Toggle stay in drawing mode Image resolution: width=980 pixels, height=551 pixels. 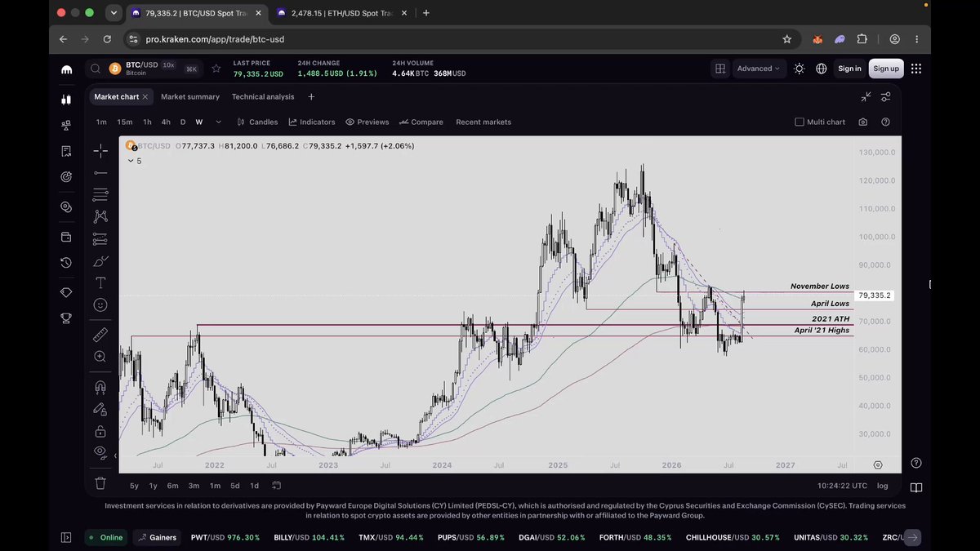point(100,409)
